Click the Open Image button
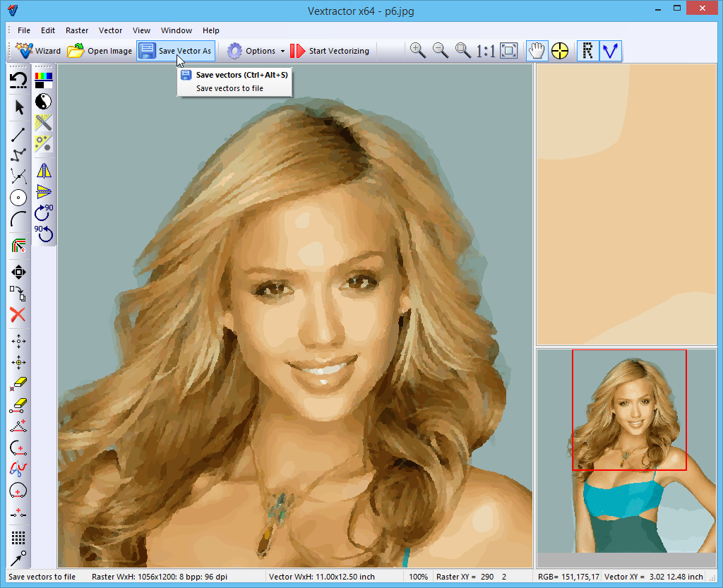 click(x=100, y=51)
